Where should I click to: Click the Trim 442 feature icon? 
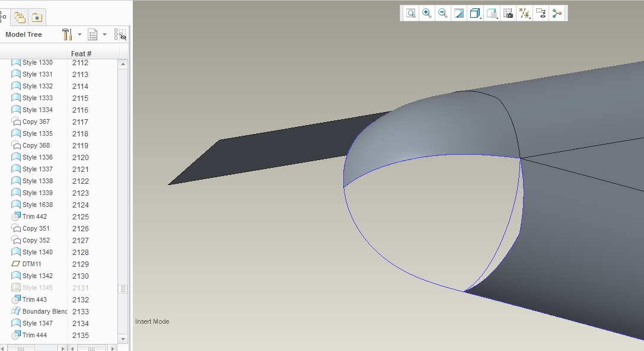[15, 216]
